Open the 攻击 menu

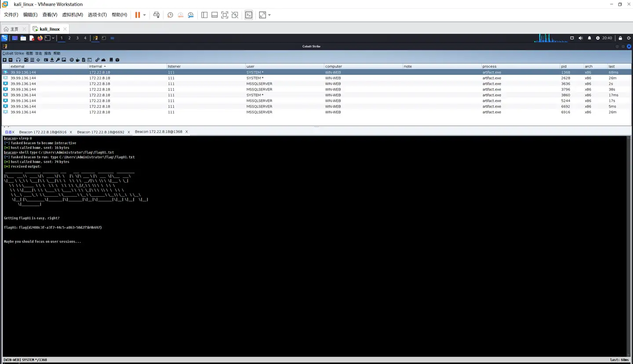click(x=39, y=54)
